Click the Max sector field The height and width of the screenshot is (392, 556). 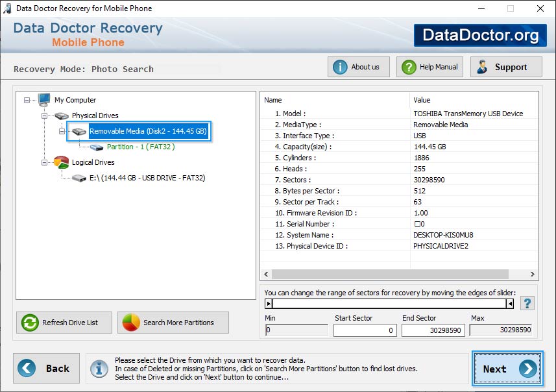(x=501, y=330)
